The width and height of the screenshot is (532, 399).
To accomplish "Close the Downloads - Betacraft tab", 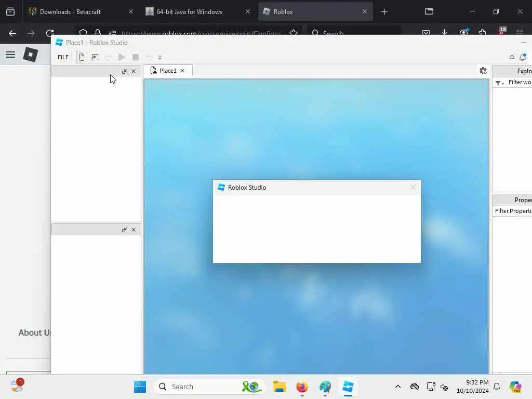I will 131,11.
